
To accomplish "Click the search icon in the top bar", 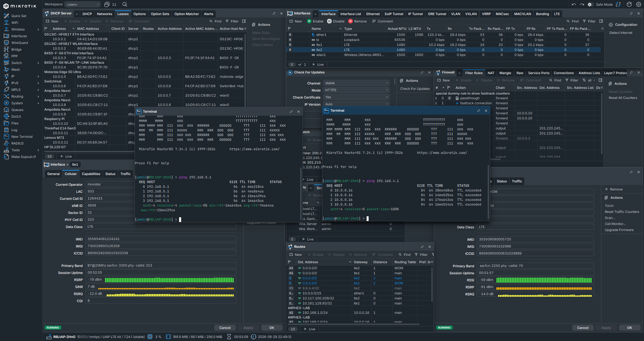I will pyautogui.click(x=125, y=4).
